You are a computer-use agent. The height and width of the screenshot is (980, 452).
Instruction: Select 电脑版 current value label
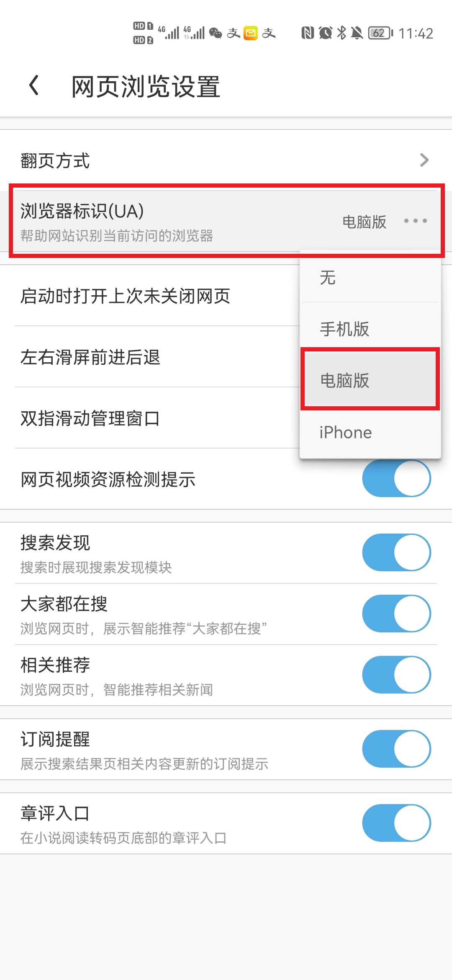364,222
